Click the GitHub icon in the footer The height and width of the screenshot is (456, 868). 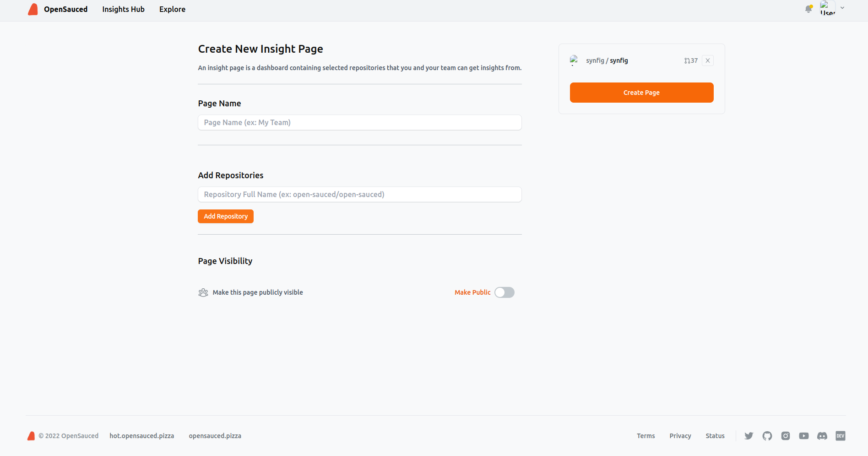767,436
